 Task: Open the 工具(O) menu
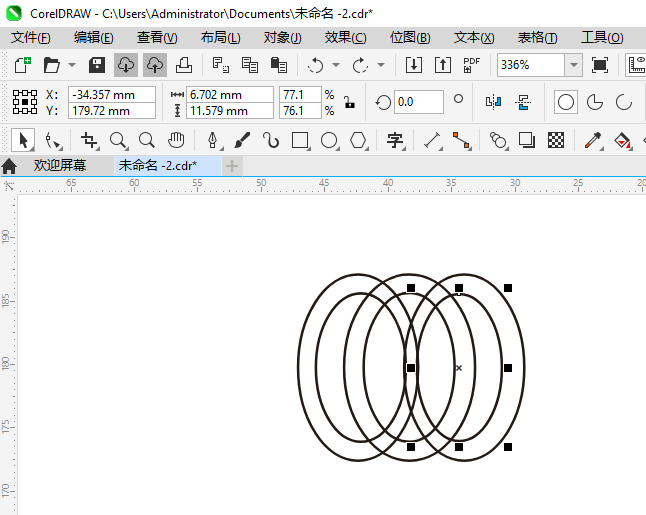click(602, 38)
